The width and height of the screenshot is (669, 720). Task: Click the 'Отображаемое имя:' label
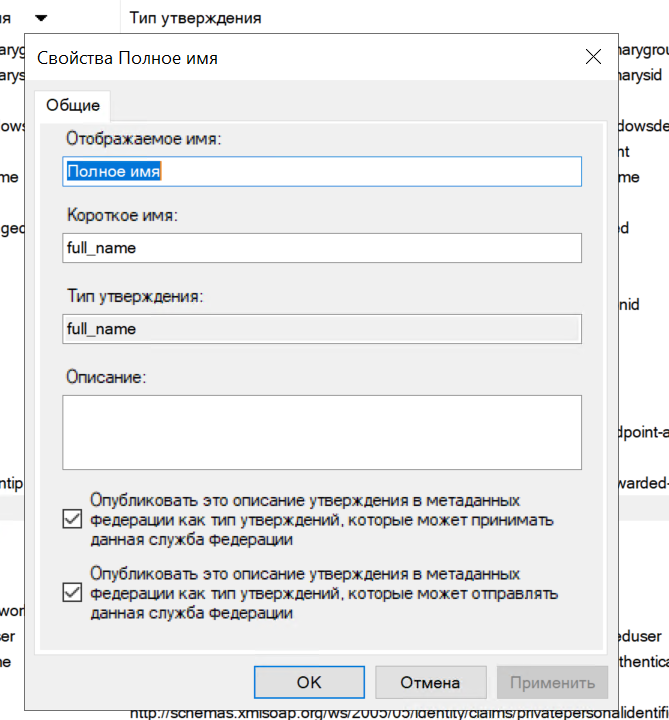143,139
